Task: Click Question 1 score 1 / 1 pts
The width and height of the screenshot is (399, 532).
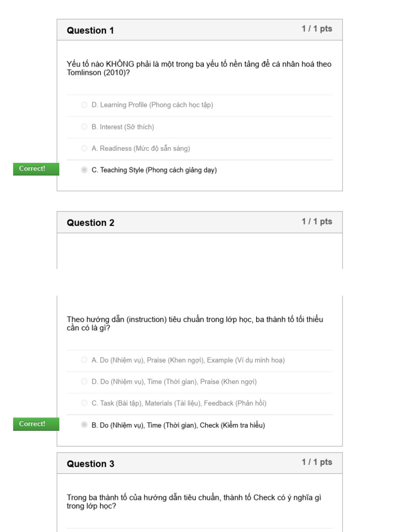Action: pyautogui.click(x=317, y=29)
